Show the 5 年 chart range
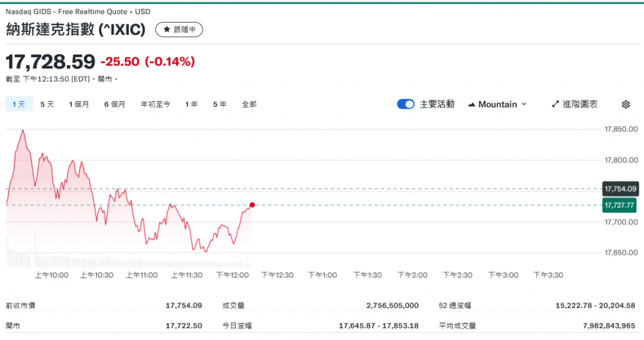Screen dimensions: 644x340 (x=220, y=104)
